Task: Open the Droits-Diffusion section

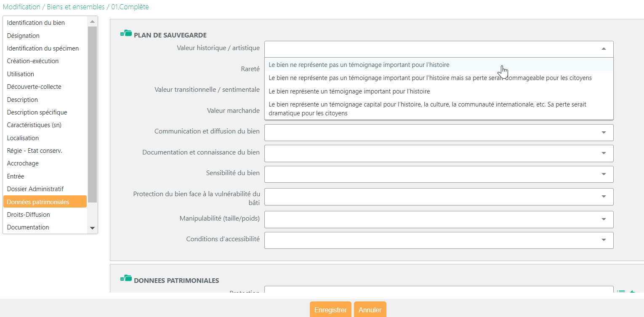Action: tap(28, 215)
